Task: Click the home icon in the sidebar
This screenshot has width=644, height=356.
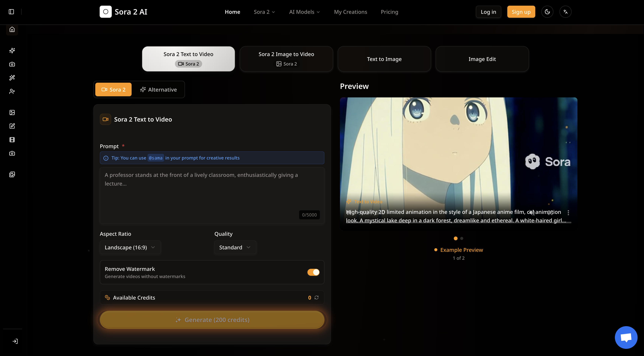Action: [x=12, y=29]
